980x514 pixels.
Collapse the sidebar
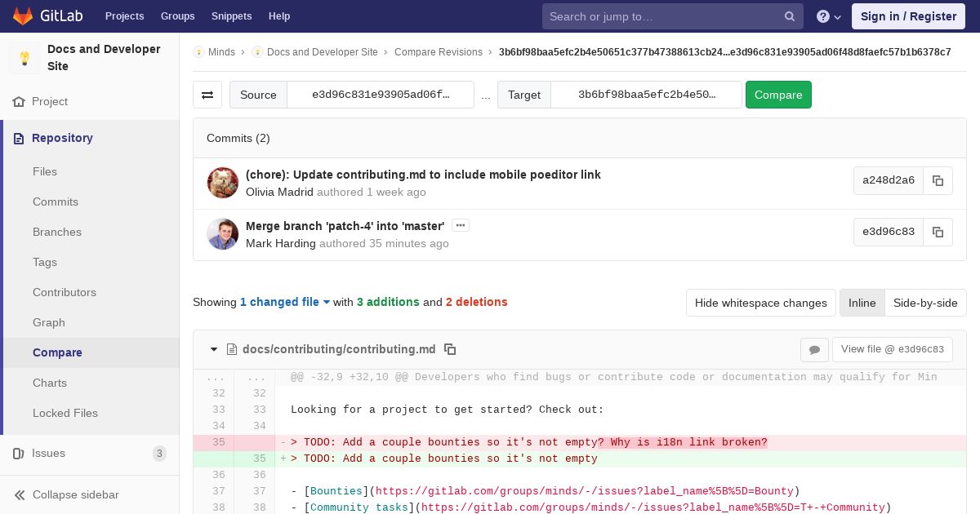(x=90, y=494)
